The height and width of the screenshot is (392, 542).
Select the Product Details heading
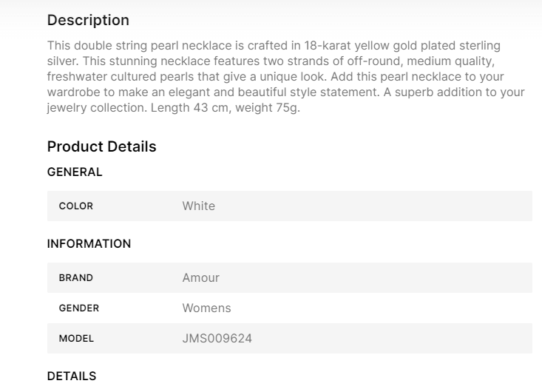101,146
